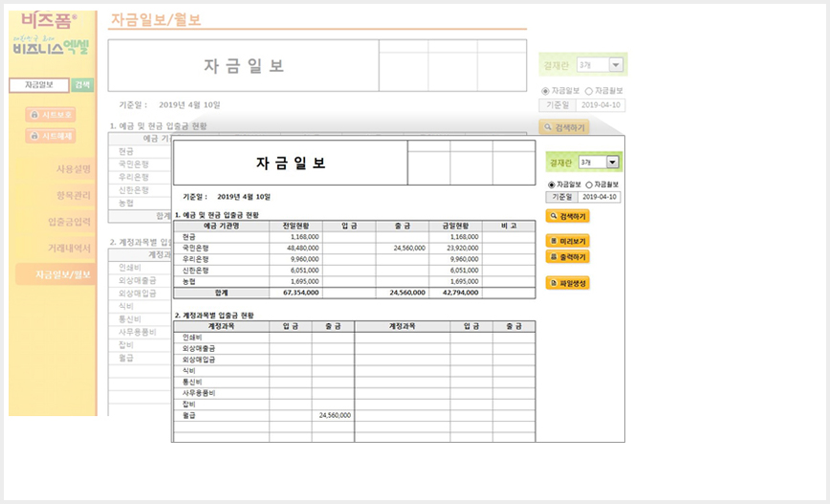Click 통신비 row in front account table
830x504 pixels.
192,383
